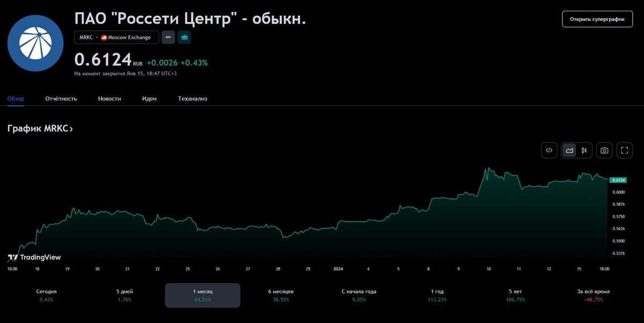Viewport: 644px width, 323px height.
Task: Select the За всё время range
Action: pos(593,295)
